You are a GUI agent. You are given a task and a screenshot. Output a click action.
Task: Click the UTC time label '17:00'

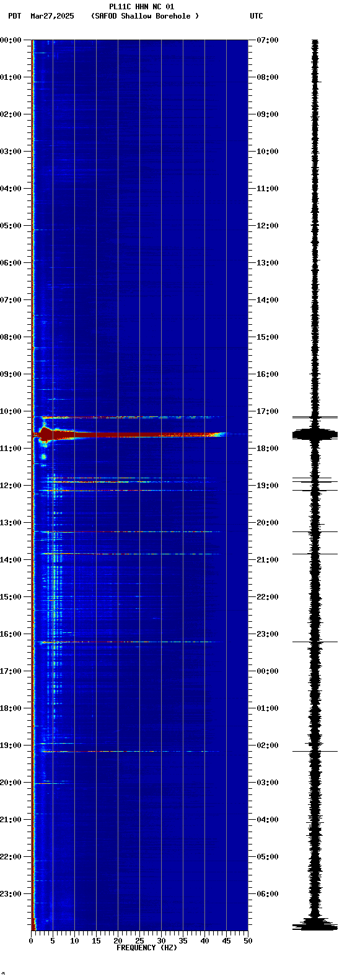pyautogui.click(x=268, y=411)
